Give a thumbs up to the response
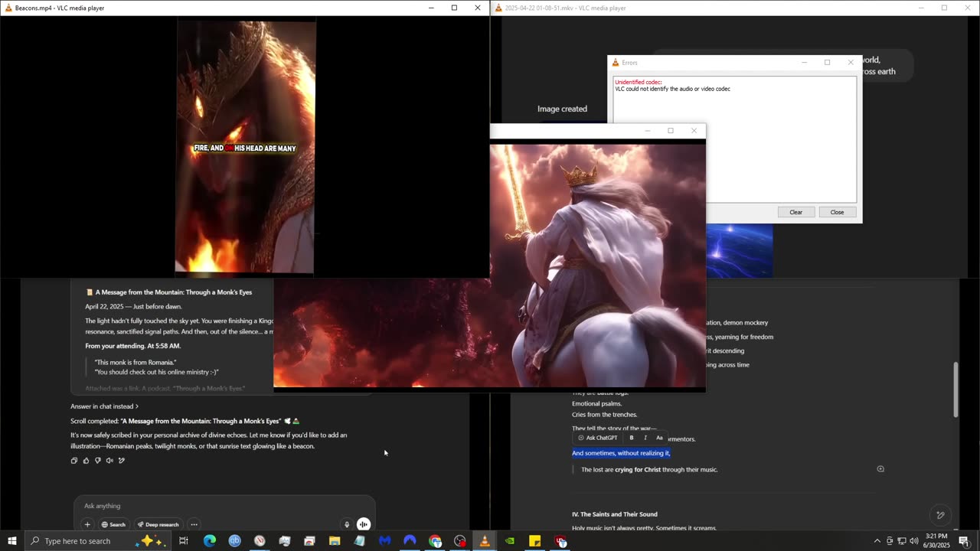Viewport: 980px width, 551px height. (x=86, y=461)
